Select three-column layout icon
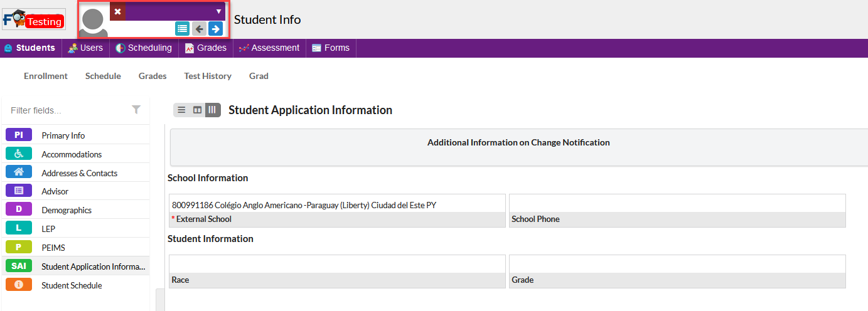 click(213, 110)
